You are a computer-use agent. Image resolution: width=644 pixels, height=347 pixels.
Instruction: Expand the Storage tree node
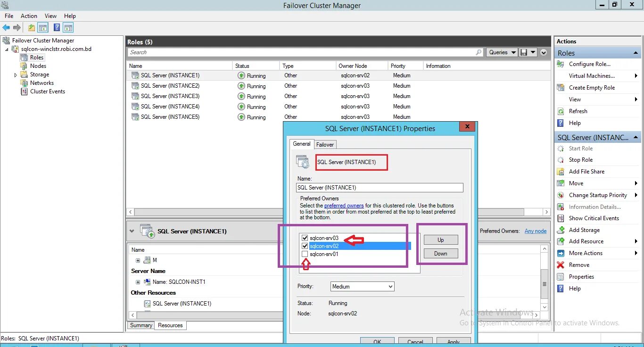pos(16,75)
